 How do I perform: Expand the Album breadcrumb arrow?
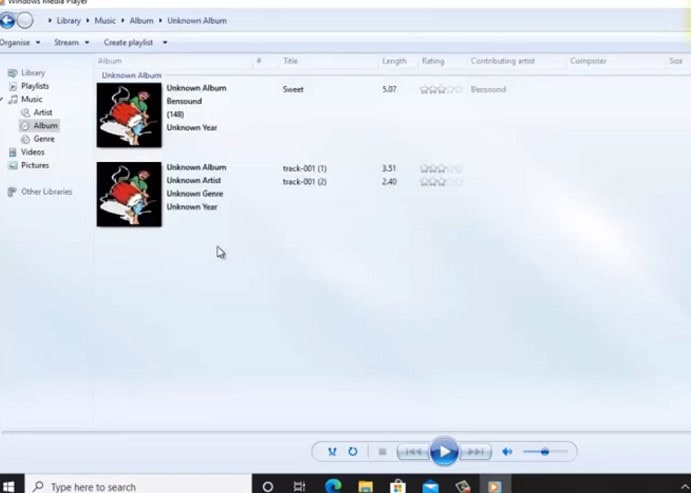click(x=123, y=20)
